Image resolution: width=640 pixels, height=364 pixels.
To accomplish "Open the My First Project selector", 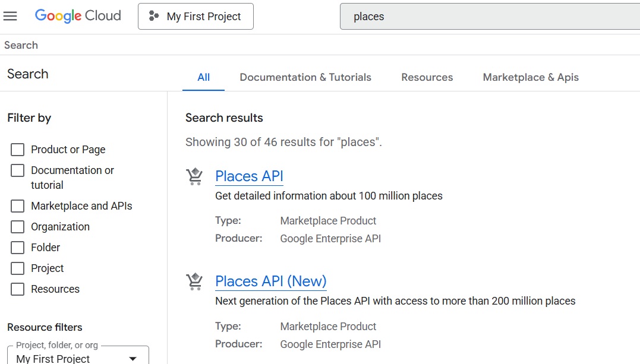I will [x=196, y=16].
